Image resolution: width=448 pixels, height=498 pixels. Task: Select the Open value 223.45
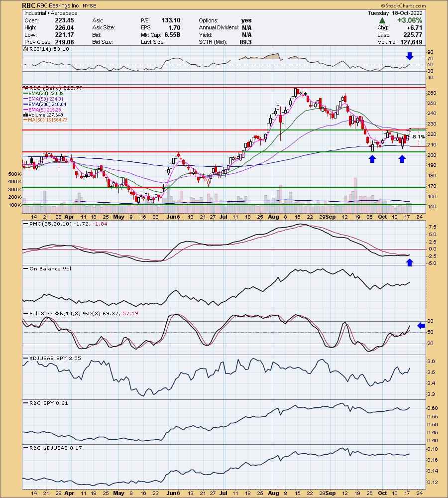(64, 20)
